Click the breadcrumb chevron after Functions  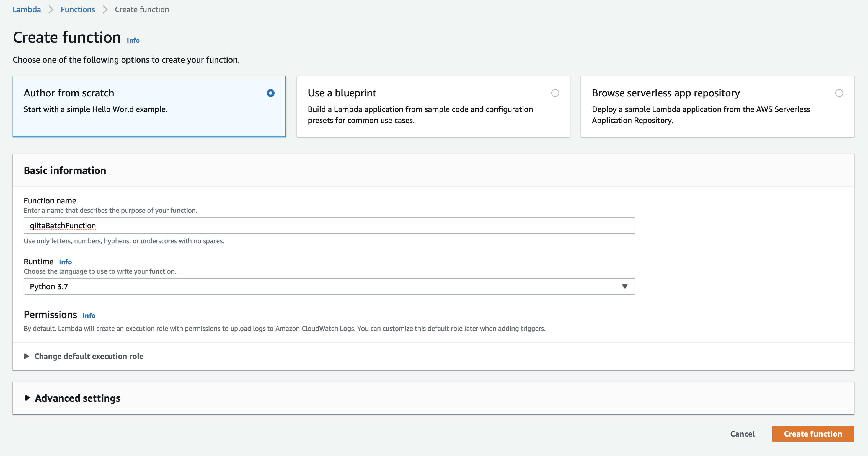pos(105,9)
